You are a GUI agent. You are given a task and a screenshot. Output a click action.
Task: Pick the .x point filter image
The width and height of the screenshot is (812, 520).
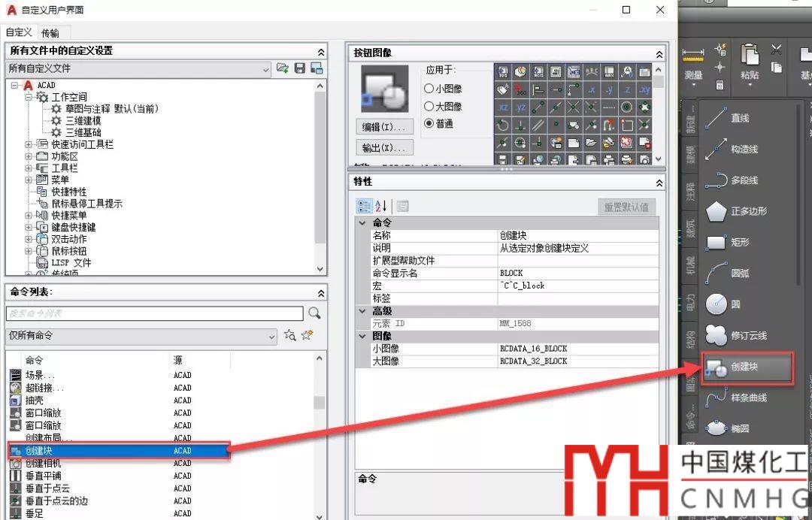pyautogui.click(x=592, y=89)
